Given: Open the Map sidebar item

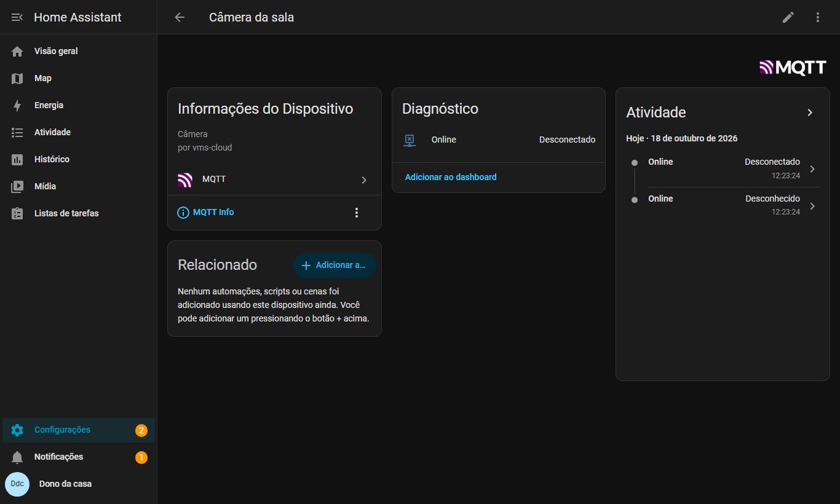Looking at the screenshot, I should pyautogui.click(x=79, y=78).
